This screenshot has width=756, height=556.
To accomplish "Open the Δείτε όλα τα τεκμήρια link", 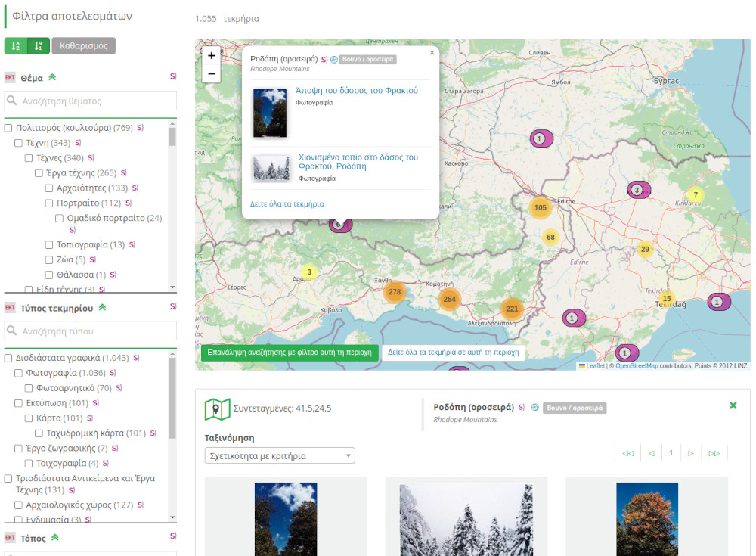I will 287,203.
